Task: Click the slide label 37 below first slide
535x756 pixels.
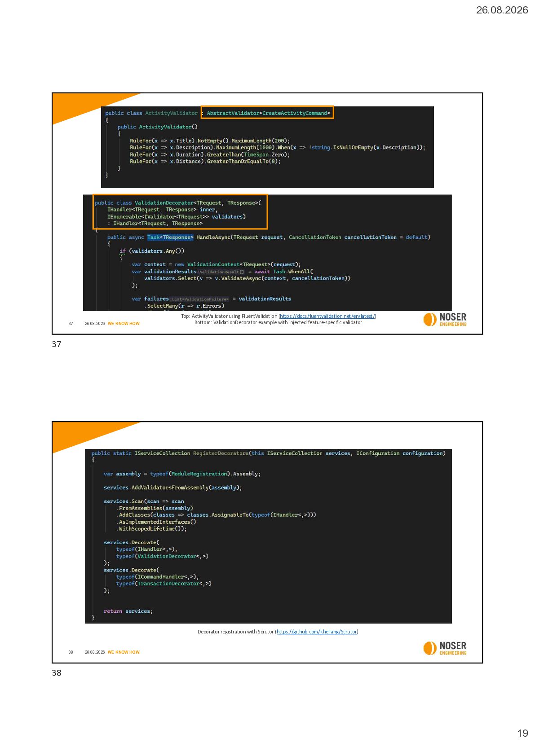Action: pos(57,344)
